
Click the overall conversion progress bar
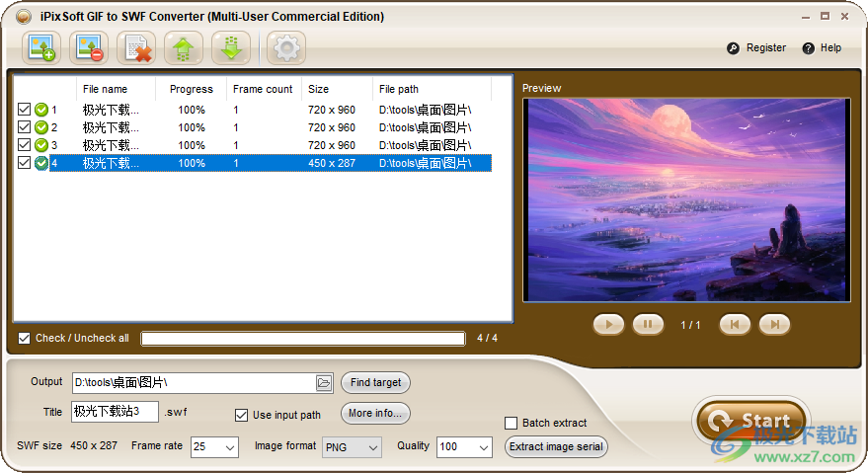pyautogui.click(x=303, y=339)
